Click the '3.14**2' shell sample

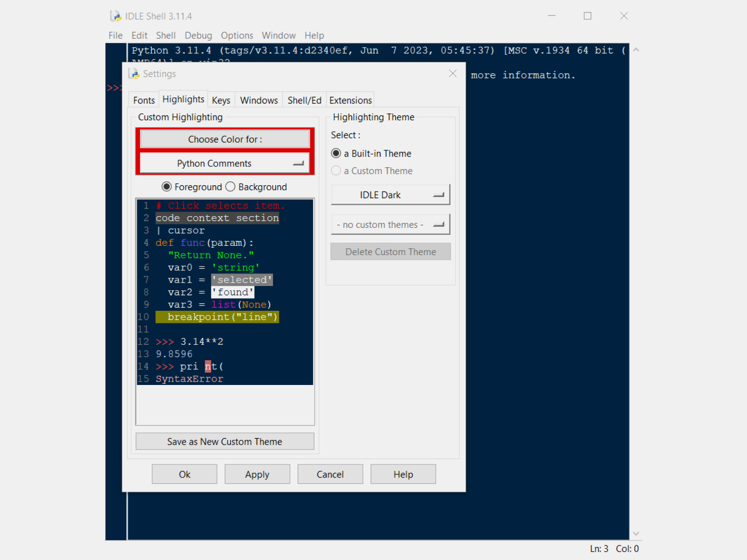pos(202,342)
